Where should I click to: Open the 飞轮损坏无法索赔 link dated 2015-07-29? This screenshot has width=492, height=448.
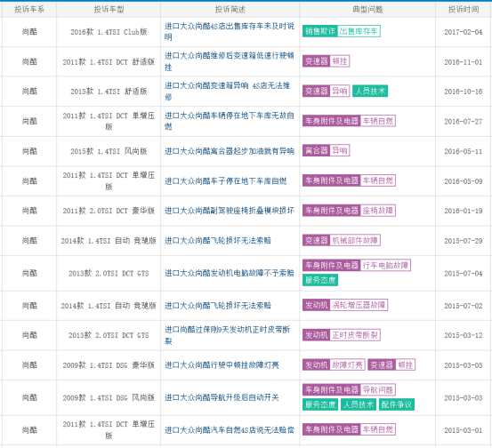218,241
